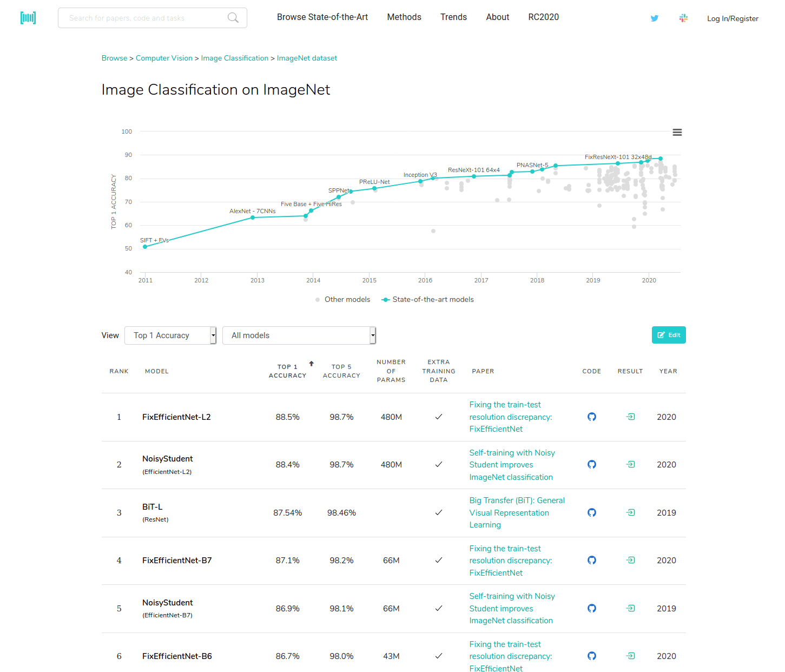Toggle State-of-the-art models legend item
785x672 pixels.
click(x=427, y=299)
